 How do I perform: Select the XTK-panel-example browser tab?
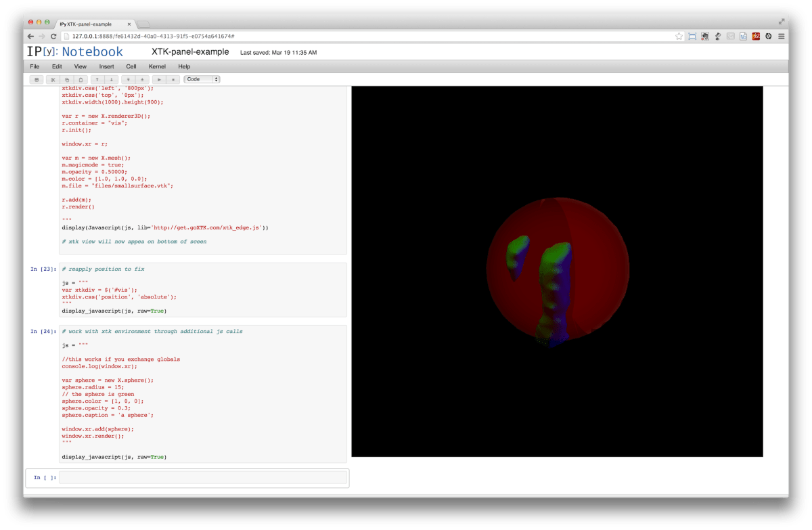point(95,24)
